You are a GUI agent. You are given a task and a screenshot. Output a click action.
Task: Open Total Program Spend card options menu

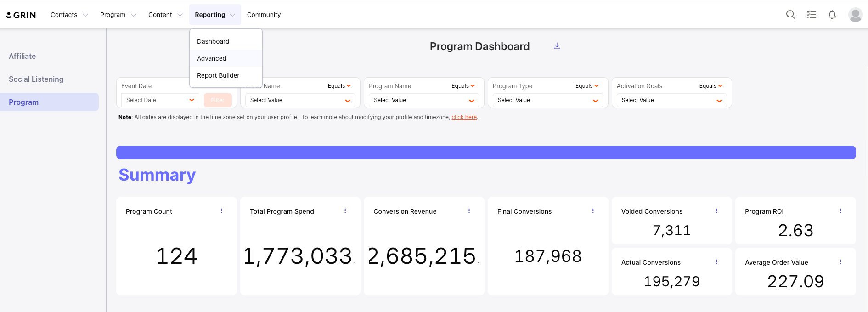(345, 211)
